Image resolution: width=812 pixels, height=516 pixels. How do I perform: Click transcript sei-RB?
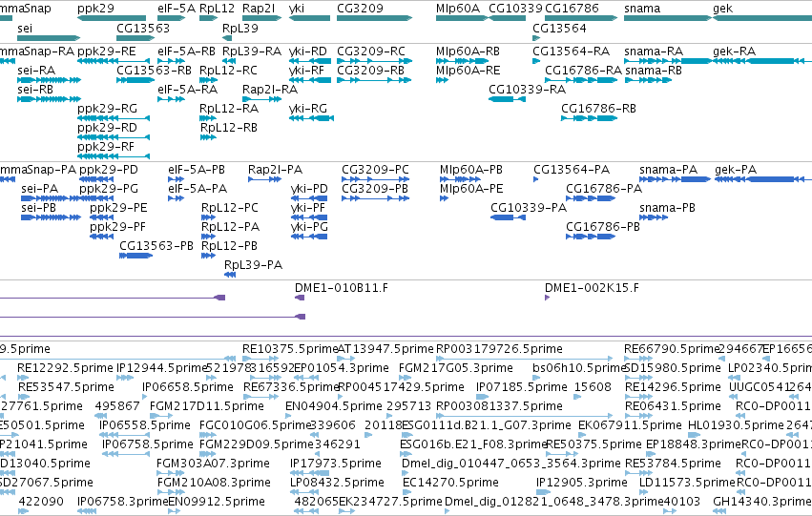pos(35,90)
